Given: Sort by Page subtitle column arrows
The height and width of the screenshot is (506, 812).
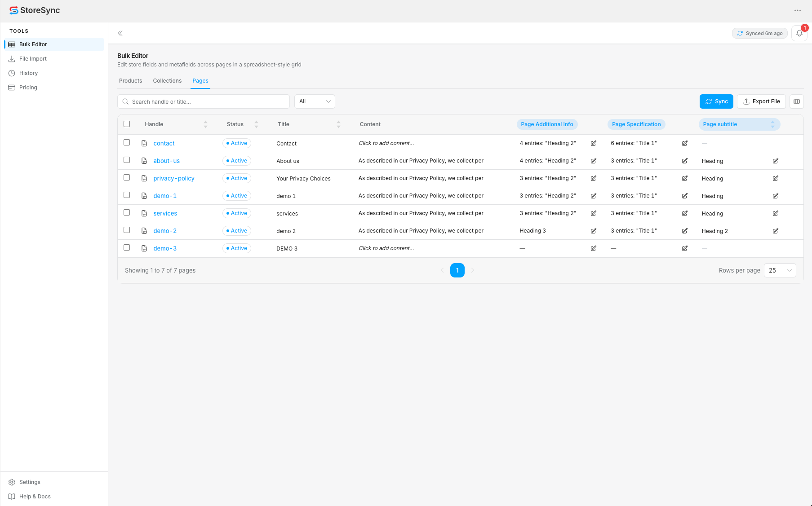Looking at the screenshot, I should tap(772, 124).
